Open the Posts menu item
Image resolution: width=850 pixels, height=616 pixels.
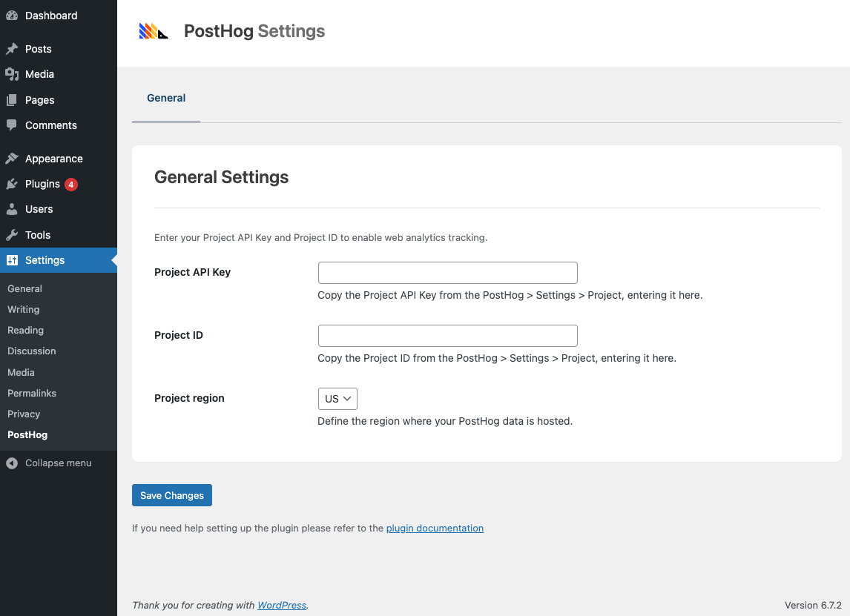59,49
